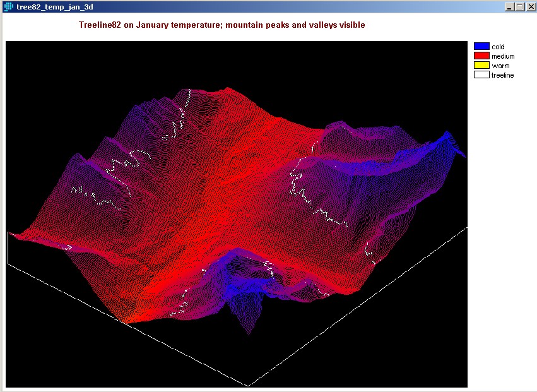Select the "medium" legend label
The height and width of the screenshot is (392, 537).
pyautogui.click(x=503, y=56)
